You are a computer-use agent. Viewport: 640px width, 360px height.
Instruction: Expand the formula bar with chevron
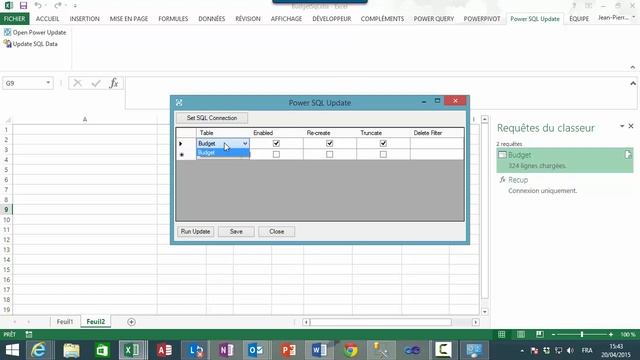coord(633,83)
